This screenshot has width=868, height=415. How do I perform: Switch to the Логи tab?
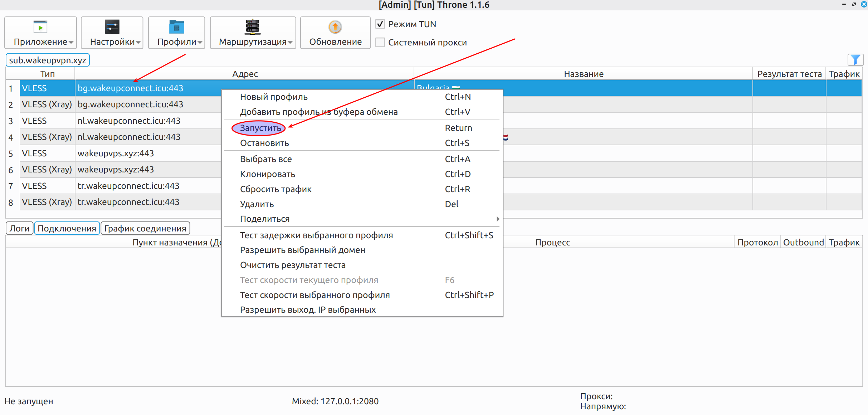[20, 228]
